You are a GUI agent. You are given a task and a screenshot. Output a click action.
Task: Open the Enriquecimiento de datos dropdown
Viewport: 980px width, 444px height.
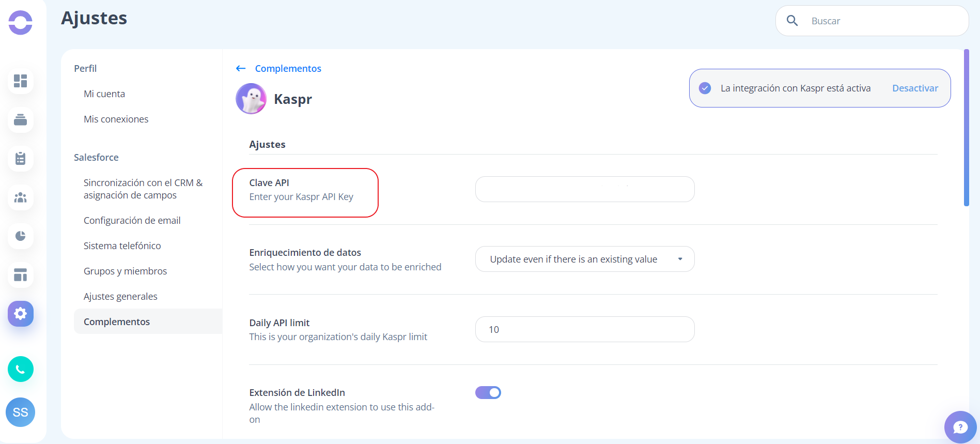(x=585, y=259)
